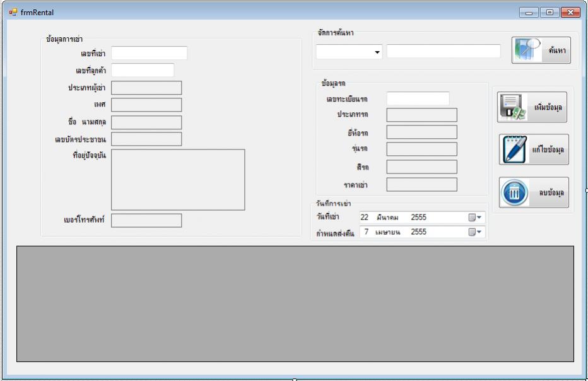This screenshot has height=381, width=588.
Task: Open the วันที่เช่า date picker calendar dropdown
Action: [474, 217]
